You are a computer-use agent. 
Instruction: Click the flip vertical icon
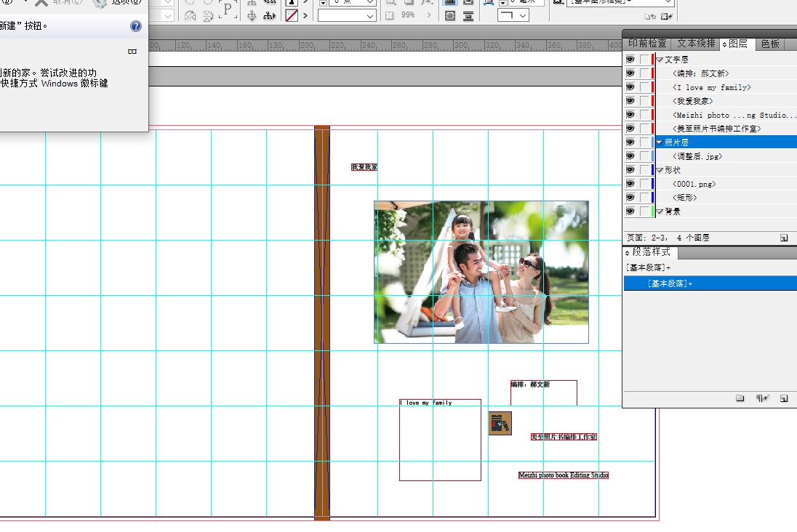(208, 16)
